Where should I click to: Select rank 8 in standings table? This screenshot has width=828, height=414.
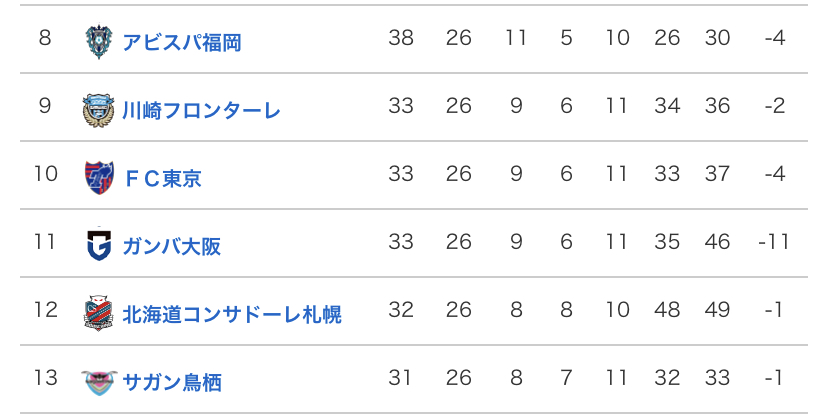pyautogui.click(x=45, y=38)
